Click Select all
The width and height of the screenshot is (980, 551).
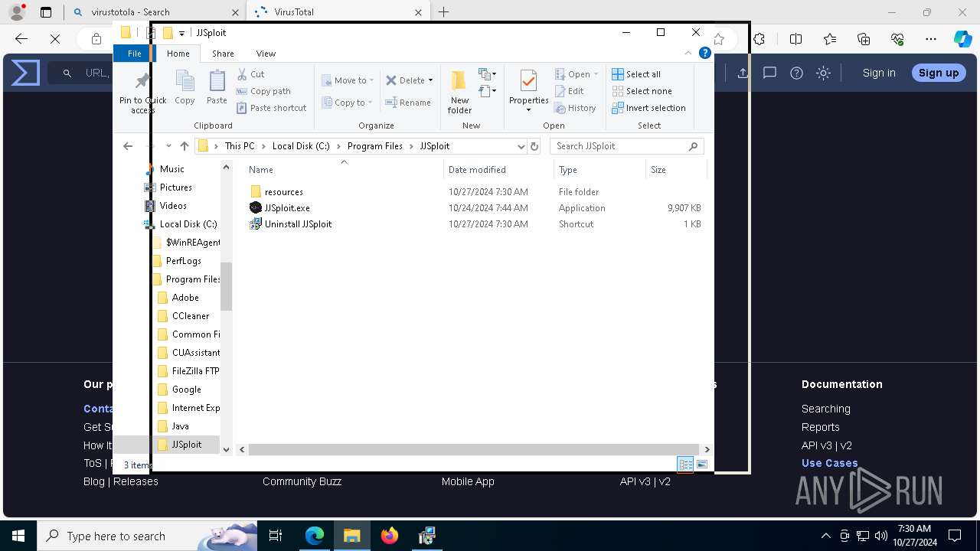(636, 74)
